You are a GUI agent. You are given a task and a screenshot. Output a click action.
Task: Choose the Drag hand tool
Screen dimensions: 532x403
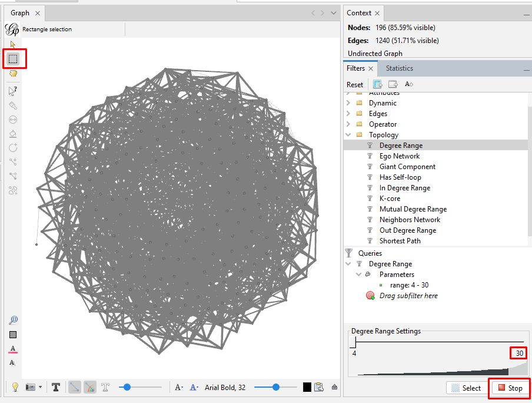pyautogui.click(x=13, y=74)
